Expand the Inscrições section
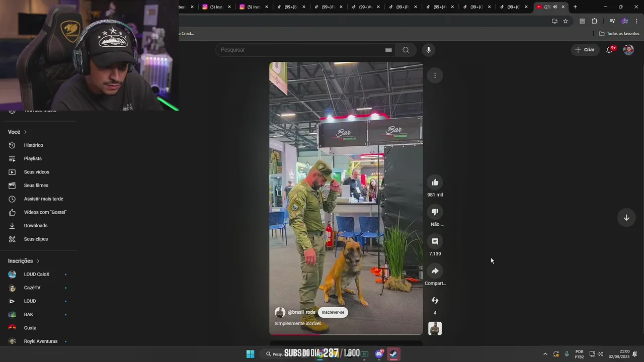 pyautogui.click(x=24, y=261)
